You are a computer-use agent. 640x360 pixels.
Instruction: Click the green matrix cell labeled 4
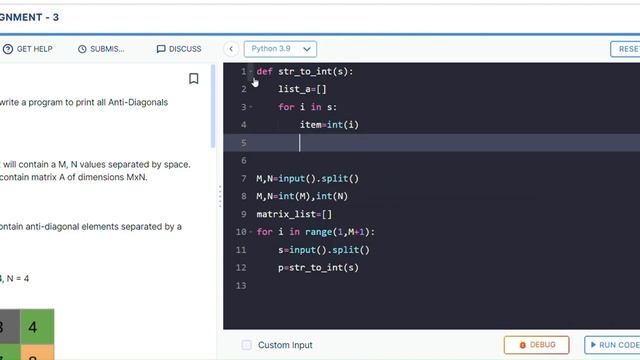(x=37, y=327)
